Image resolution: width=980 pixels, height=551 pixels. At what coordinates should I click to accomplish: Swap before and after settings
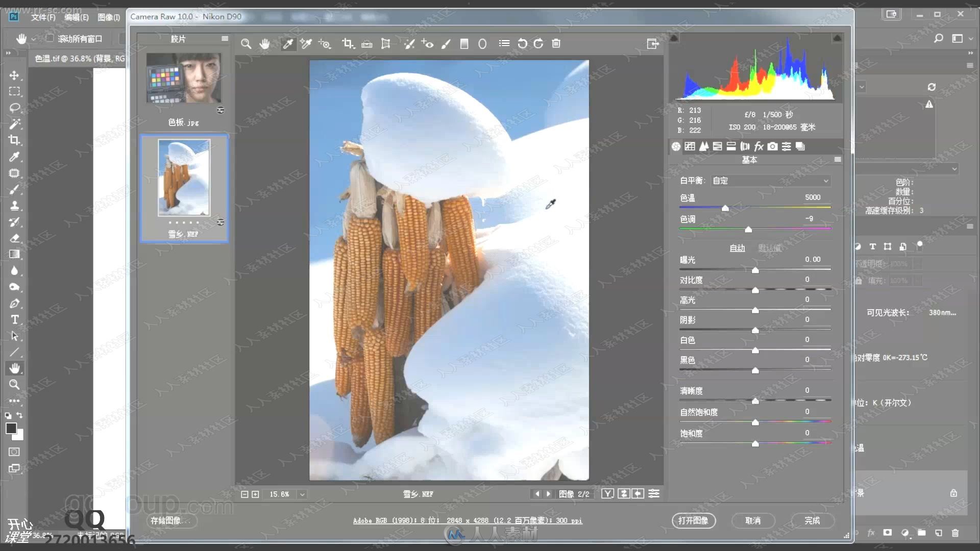624,494
